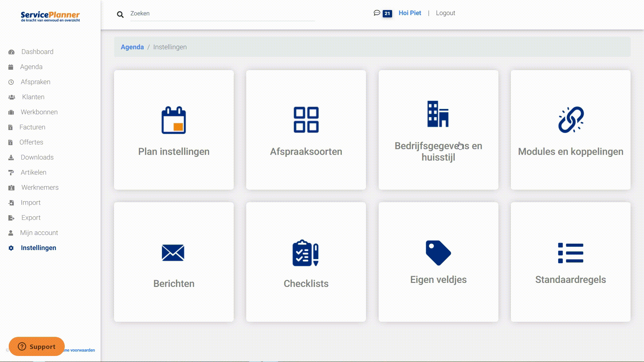Viewport: 644px width, 362px height.
Task: Open Mijn account from the sidebar
Action: pyautogui.click(x=40, y=233)
